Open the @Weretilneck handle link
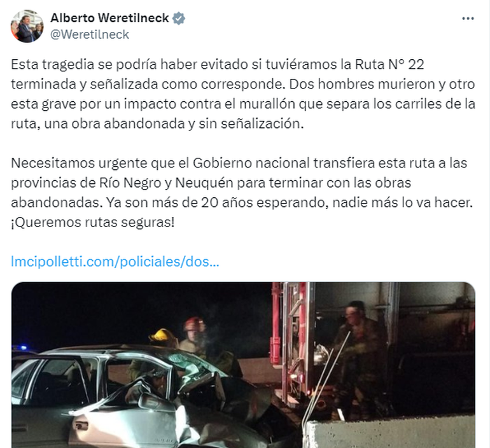The image size is (490, 448). (x=90, y=34)
